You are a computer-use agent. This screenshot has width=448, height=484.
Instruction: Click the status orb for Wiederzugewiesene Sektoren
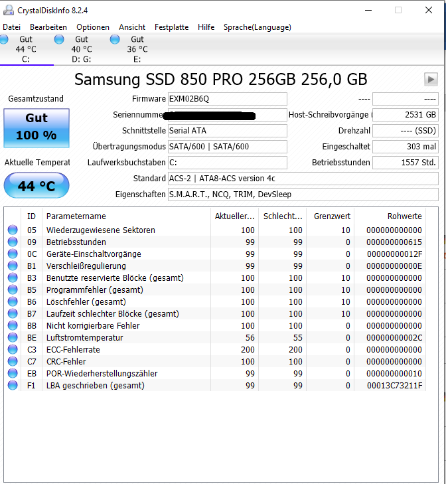[x=13, y=230]
